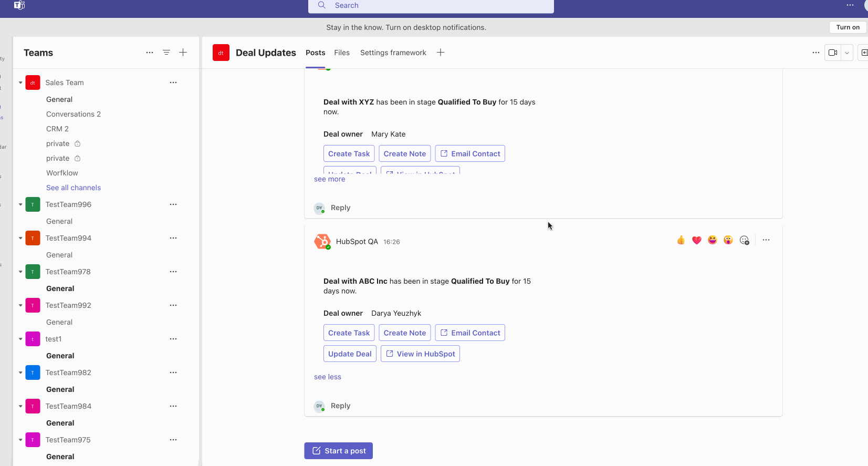Collapse the TestTeam992 tree
The width and height of the screenshot is (868, 466).
[20, 305]
